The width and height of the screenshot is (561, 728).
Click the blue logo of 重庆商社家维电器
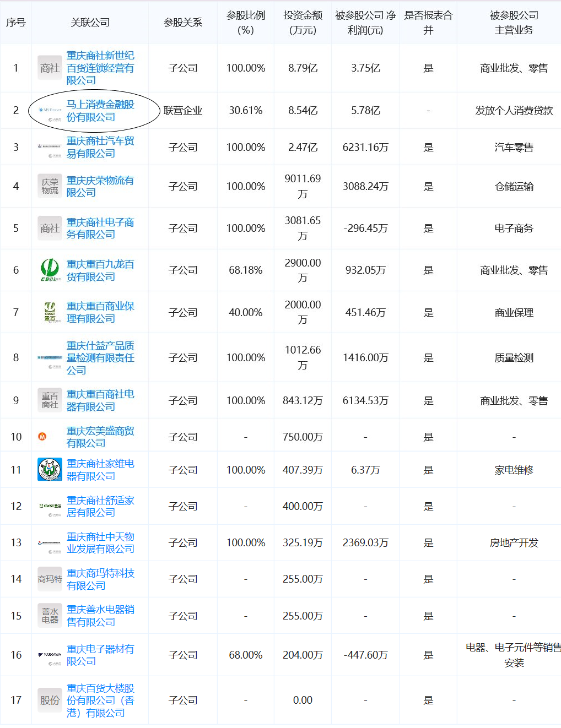point(50,470)
